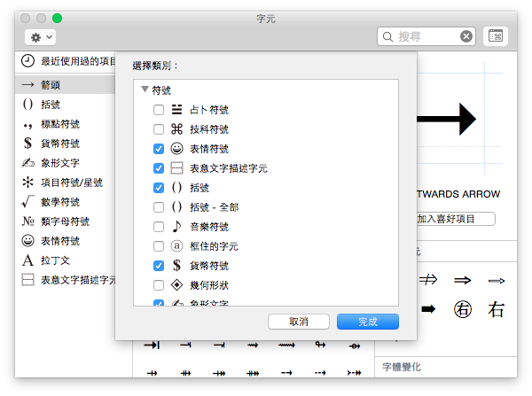Select the 數學符號 sidebar category
This screenshot has height=396, width=532.
tap(66, 202)
